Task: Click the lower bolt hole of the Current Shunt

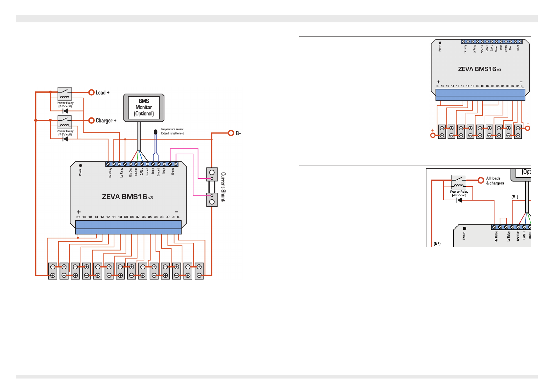Action: pos(212,202)
